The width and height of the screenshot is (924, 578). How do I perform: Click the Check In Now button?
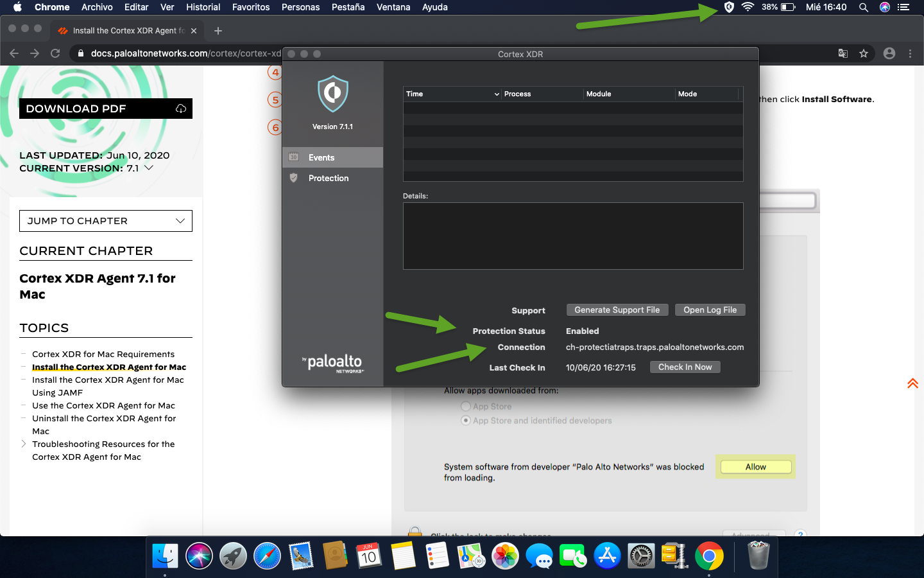685,367
